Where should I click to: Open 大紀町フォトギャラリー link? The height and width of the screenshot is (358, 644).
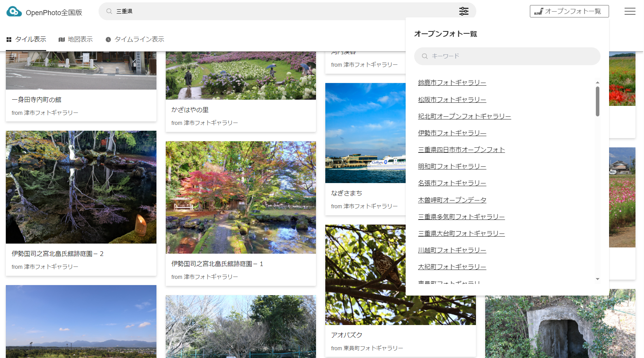click(452, 267)
